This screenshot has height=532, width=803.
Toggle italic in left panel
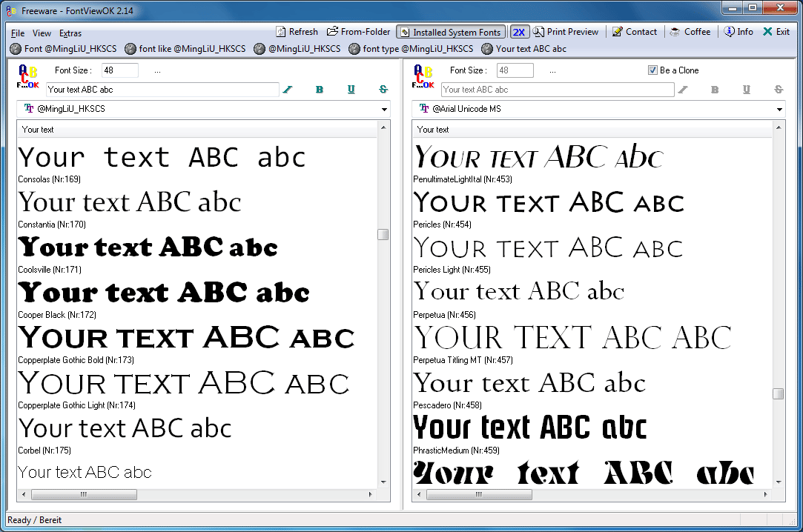(288, 90)
